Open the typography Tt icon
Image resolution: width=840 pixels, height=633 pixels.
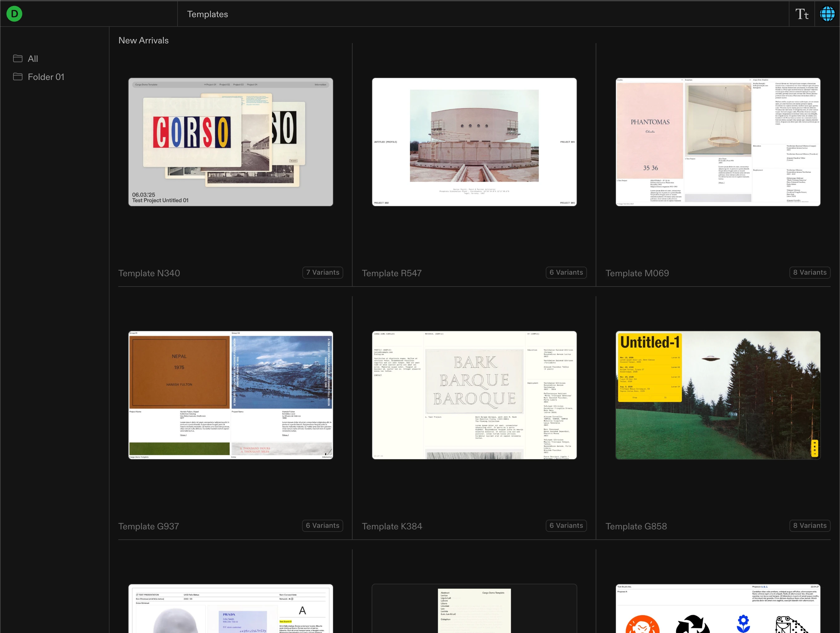[x=802, y=14]
